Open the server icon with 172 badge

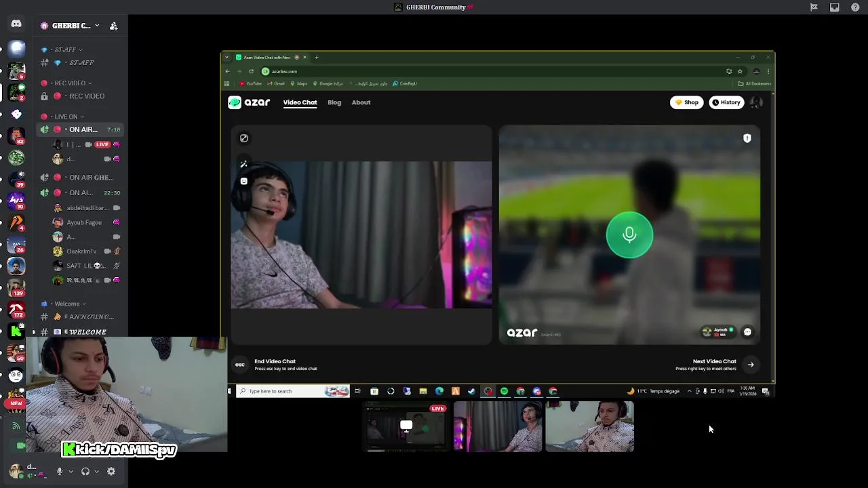16,310
